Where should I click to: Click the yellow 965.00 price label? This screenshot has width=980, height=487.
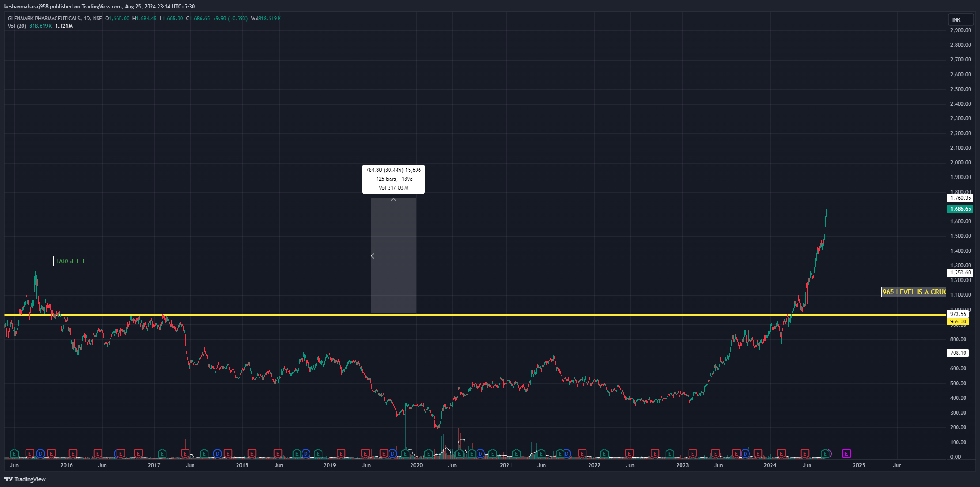point(958,322)
